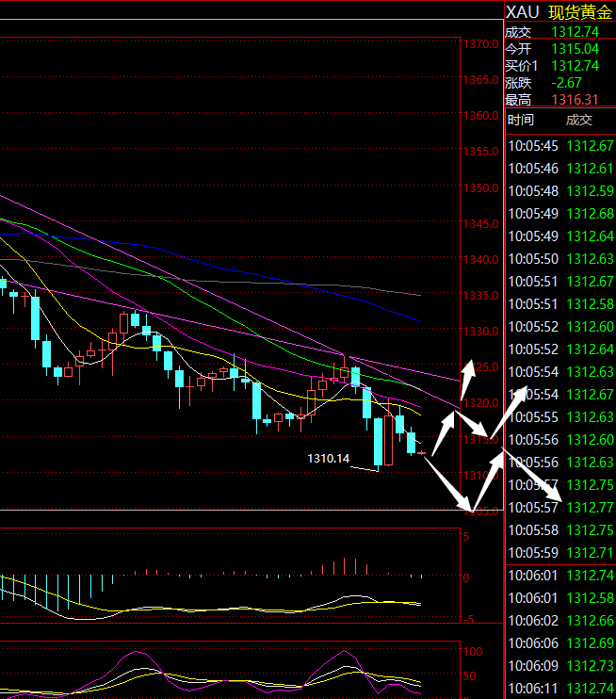Screen dimensions: 616x699
Task: Click price 1312.58 at 10:05:51
Action: (591, 304)
